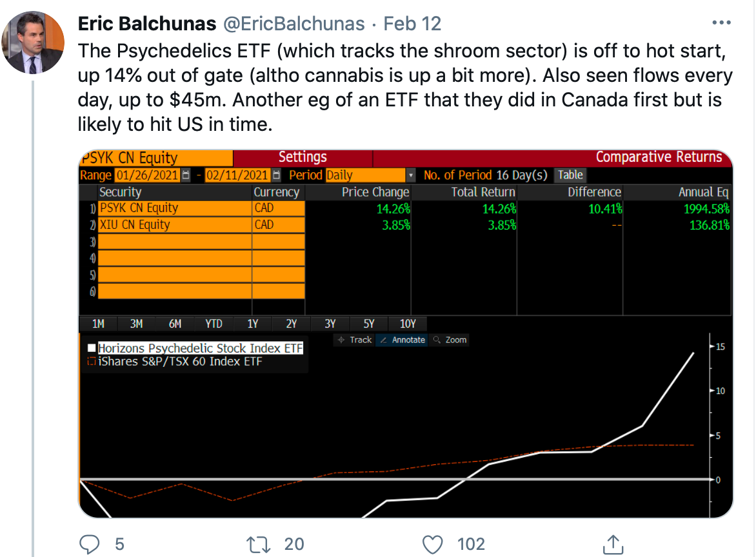756x557 pixels.
Task: Click the reply comment icon
Action: coord(90,543)
